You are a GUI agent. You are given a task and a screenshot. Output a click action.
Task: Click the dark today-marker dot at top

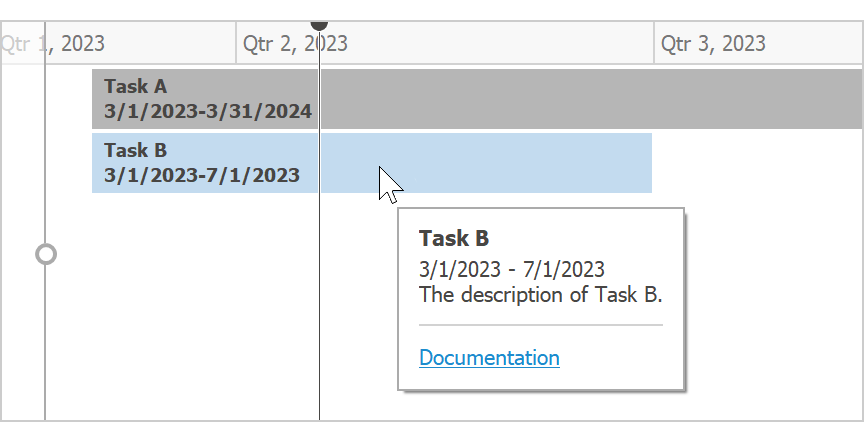point(319,23)
